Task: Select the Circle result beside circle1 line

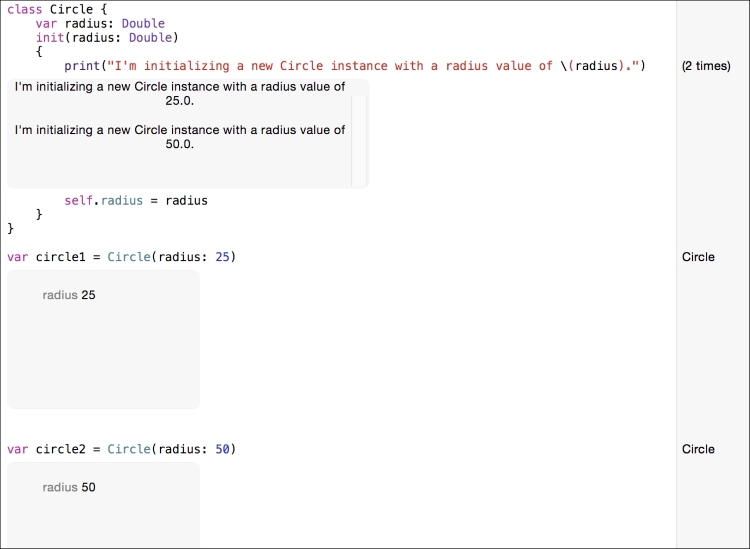Action: click(x=698, y=257)
